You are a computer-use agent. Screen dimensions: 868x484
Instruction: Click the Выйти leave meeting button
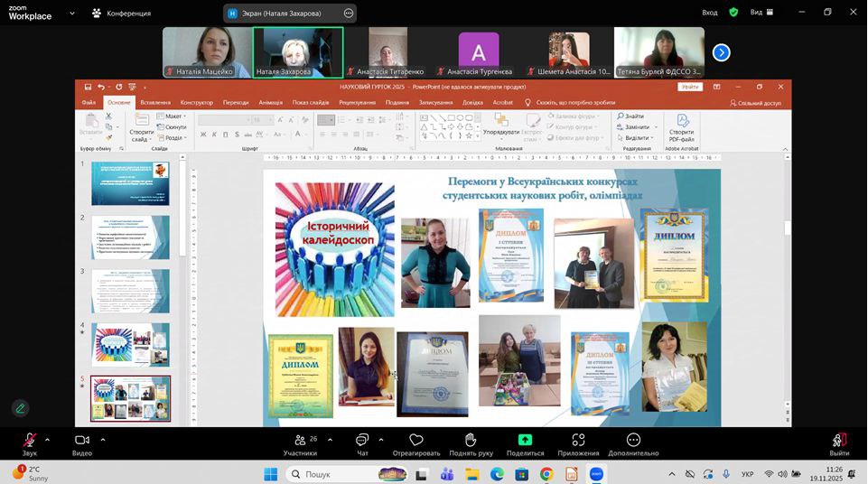coord(839,441)
